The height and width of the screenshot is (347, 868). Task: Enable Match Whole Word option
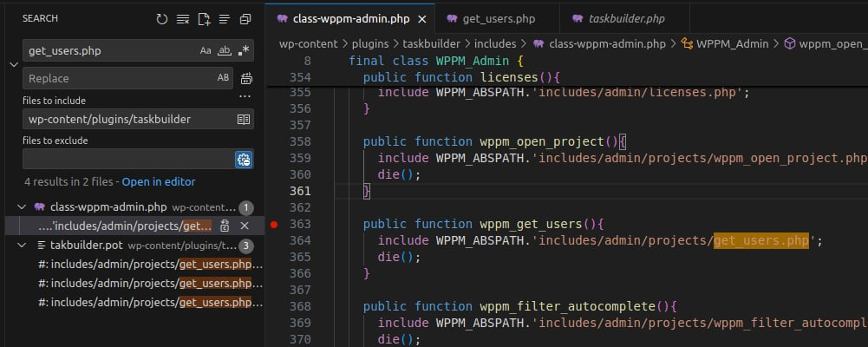[x=225, y=51]
